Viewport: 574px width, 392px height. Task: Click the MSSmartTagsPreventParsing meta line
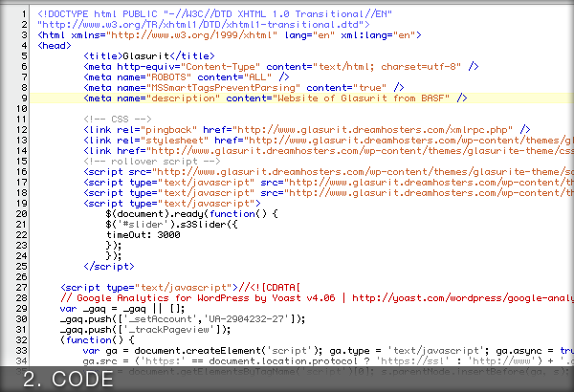pyautogui.click(x=243, y=88)
